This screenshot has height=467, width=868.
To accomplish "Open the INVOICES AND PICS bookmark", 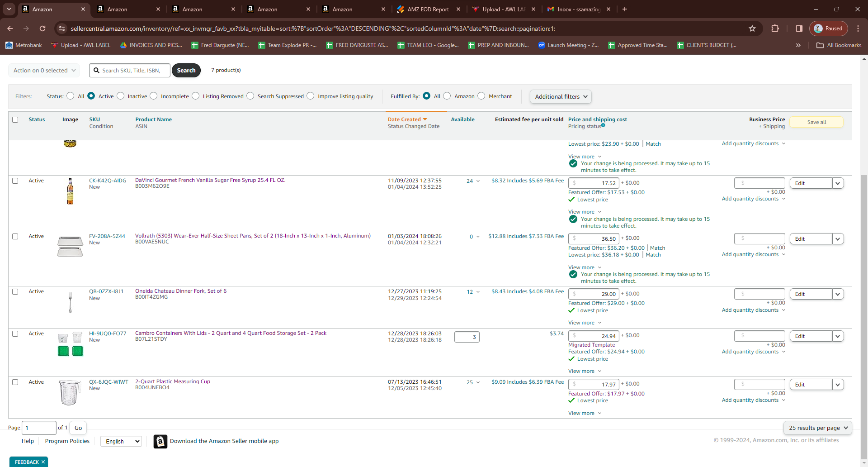I will tap(151, 45).
